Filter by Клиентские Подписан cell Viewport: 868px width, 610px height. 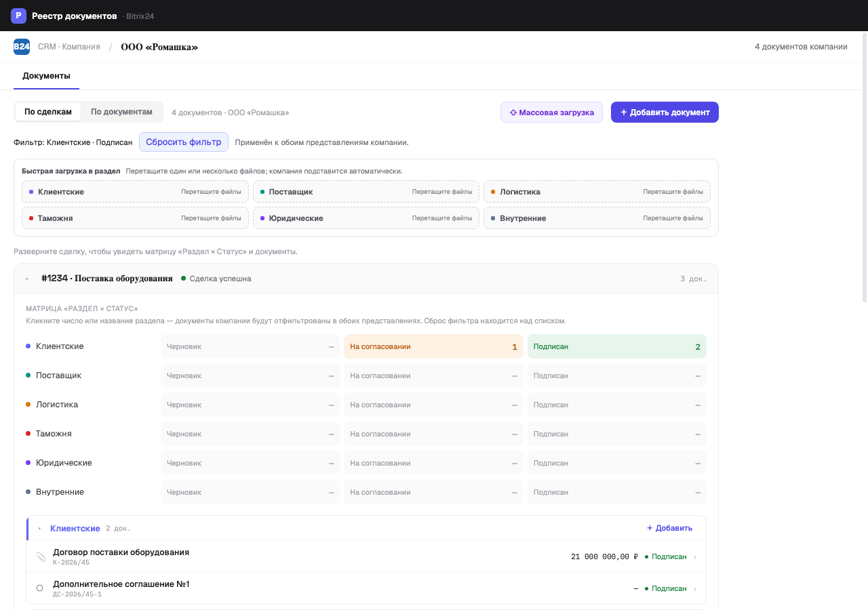point(617,346)
